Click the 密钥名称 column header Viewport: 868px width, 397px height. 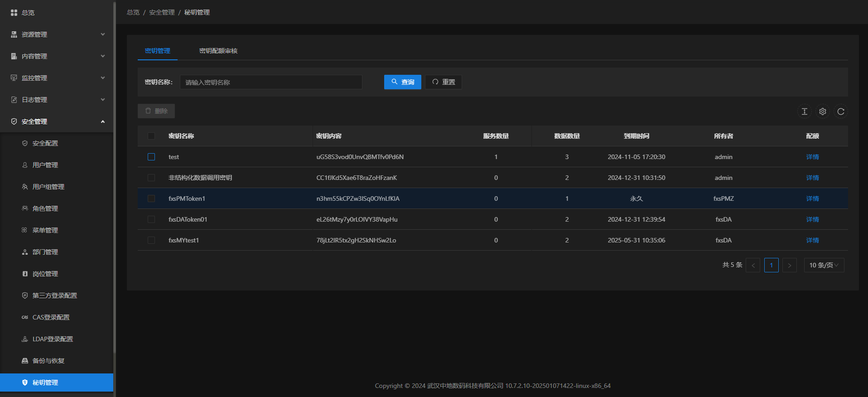[181, 136]
